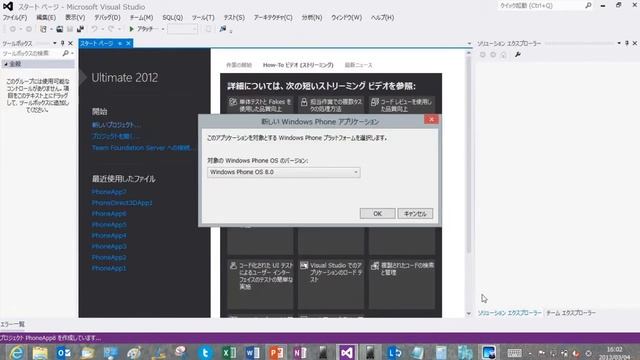Click the Solution Explorer properties wrench icon
This screenshot has height=360, width=640.
coord(518,54)
